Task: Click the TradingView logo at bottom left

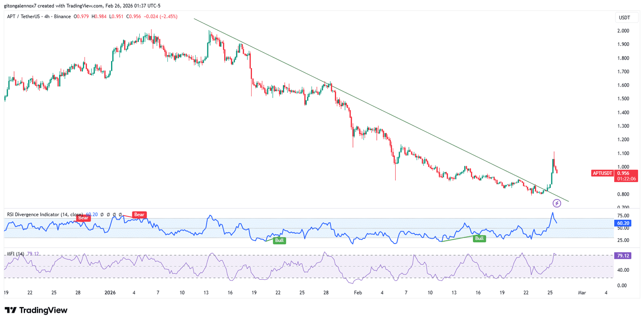Action: (x=36, y=310)
